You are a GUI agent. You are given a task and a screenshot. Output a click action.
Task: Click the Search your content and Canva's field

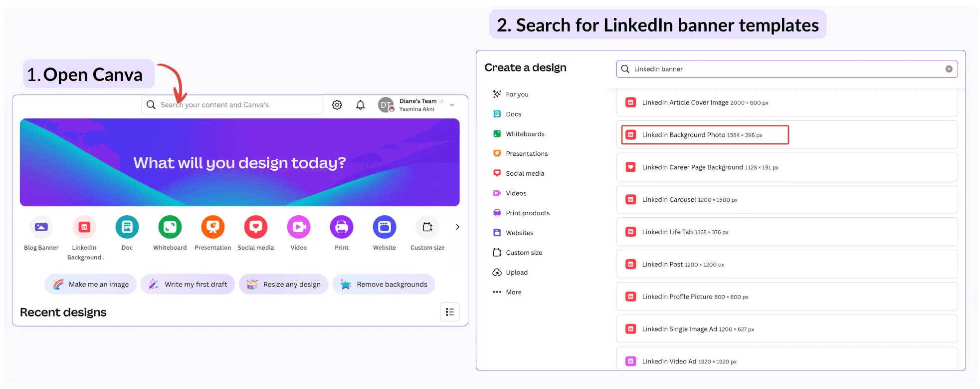pyautogui.click(x=232, y=105)
